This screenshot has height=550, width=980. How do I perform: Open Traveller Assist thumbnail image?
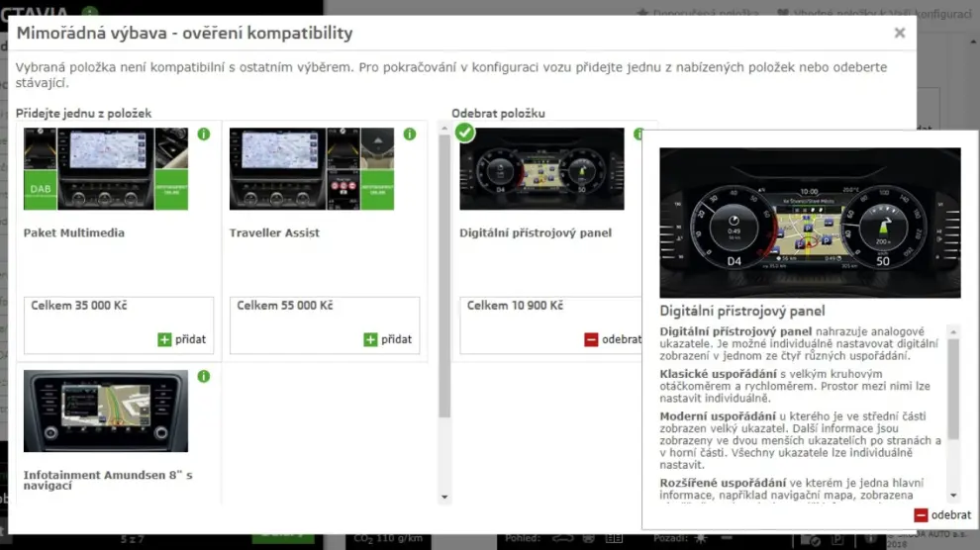coord(311,169)
